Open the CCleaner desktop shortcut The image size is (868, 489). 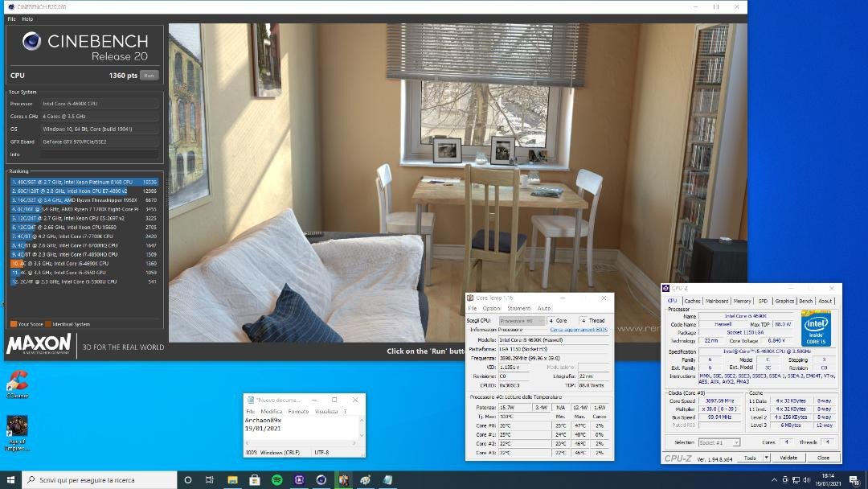[18, 384]
